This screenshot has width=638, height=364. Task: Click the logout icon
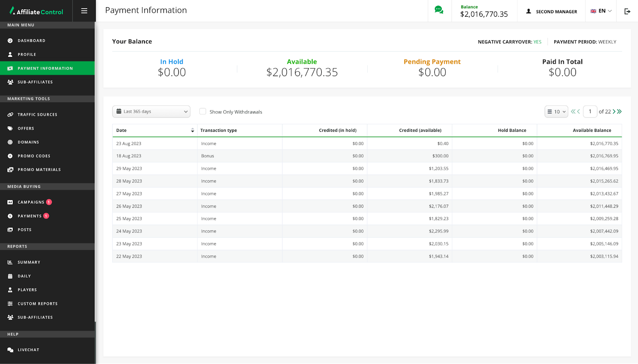click(x=627, y=12)
